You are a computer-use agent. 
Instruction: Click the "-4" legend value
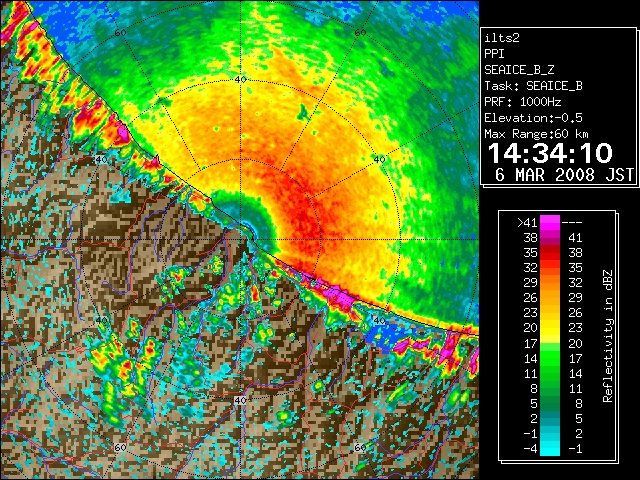pyautogui.click(x=530, y=449)
